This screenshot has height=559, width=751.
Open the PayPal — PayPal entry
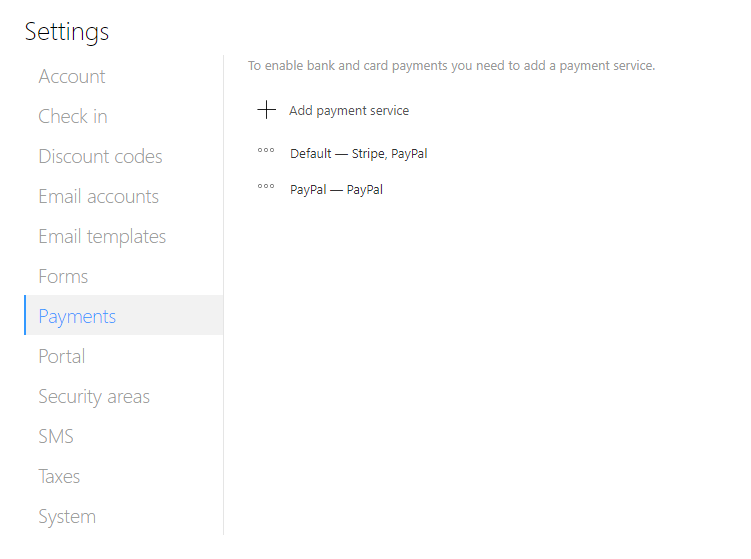coord(336,190)
